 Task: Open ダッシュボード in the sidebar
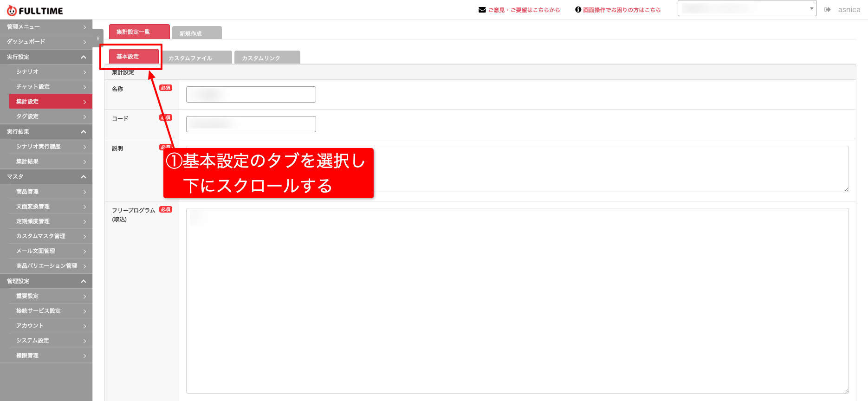tap(46, 42)
